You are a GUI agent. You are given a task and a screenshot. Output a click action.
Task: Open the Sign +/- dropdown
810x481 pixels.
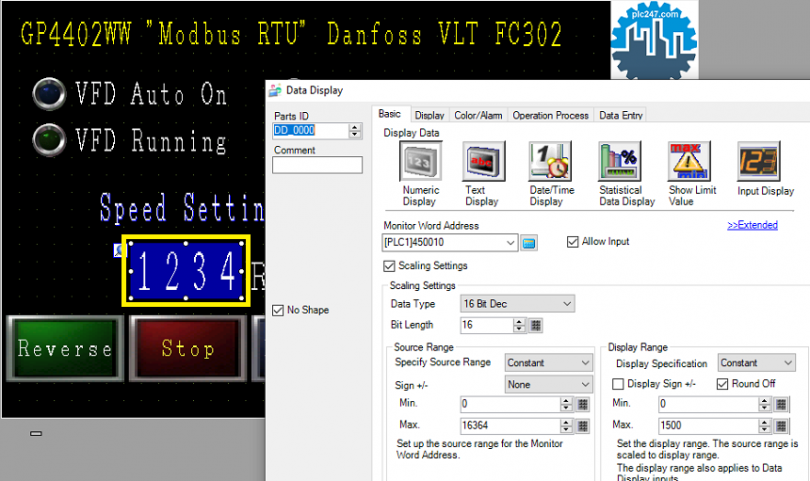point(548,384)
